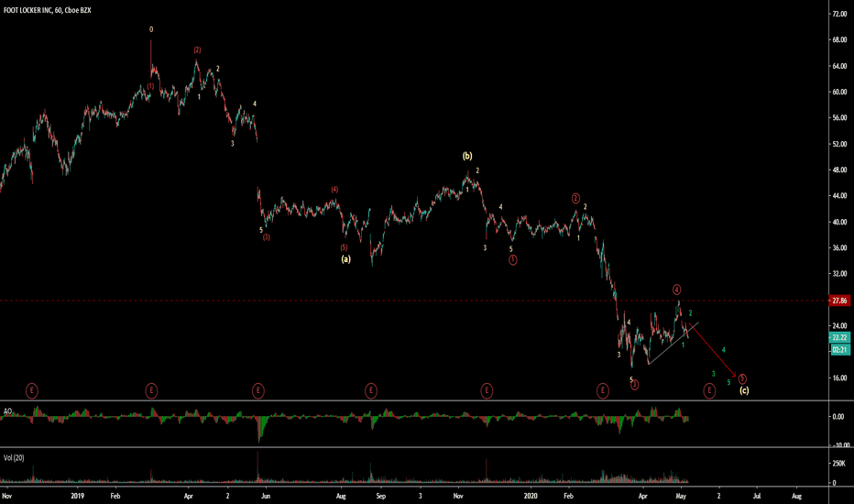
Task: Select the circled red 1 wave label
Action: pyautogui.click(x=512, y=260)
